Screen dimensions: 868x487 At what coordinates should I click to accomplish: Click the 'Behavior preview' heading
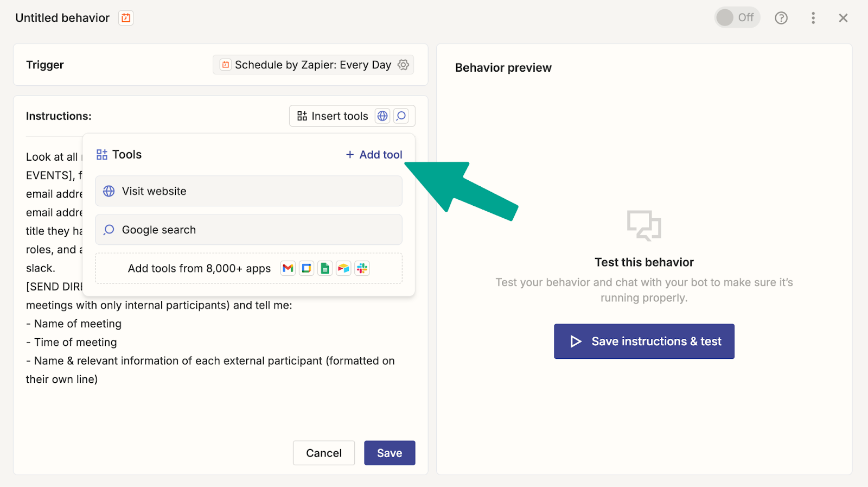pos(503,68)
